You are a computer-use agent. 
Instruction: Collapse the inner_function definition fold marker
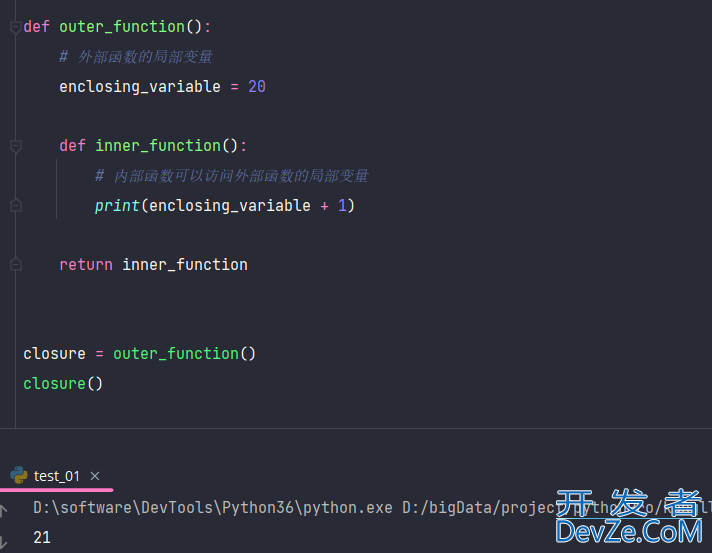coord(15,146)
